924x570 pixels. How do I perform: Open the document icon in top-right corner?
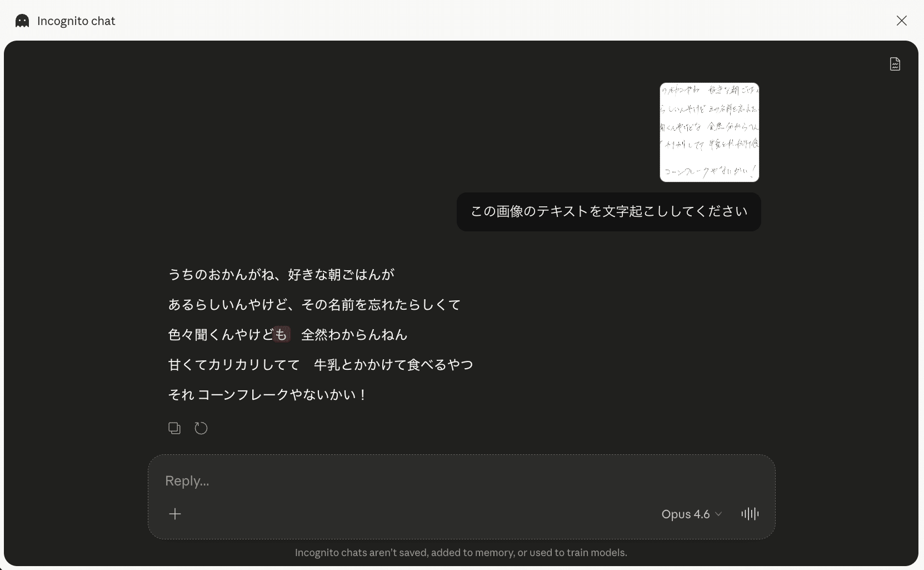895,64
